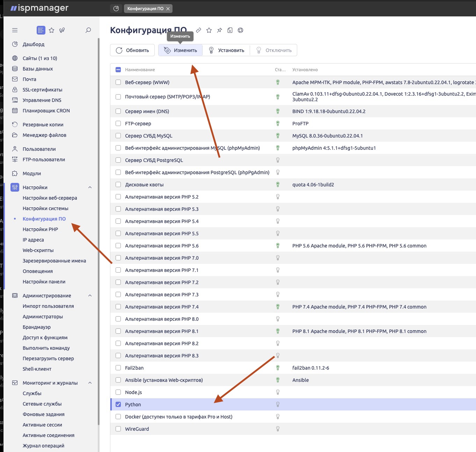Close the Конфигурация ПО tab
Viewport: 476px width, 452px height.
pyautogui.click(x=168, y=9)
